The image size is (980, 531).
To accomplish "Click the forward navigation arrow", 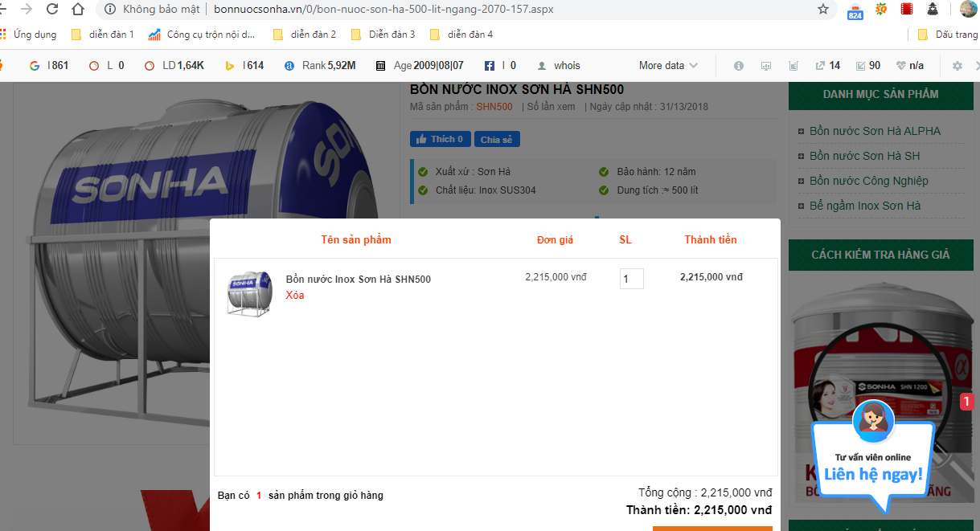I will point(27,10).
